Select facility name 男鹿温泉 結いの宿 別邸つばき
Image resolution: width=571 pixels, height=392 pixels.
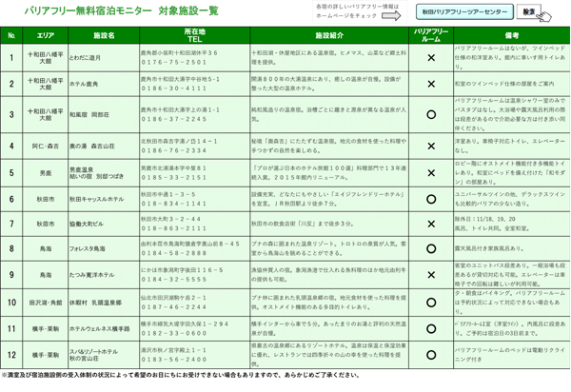pyautogui.click(x=96, y=173)
